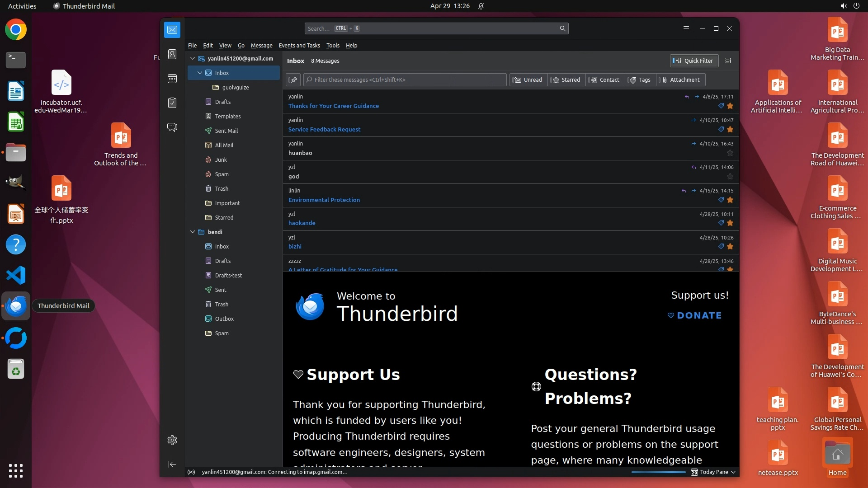Open the Address Book sidebar icon
This screenshot has width=868, height=488.
(172, 54)
